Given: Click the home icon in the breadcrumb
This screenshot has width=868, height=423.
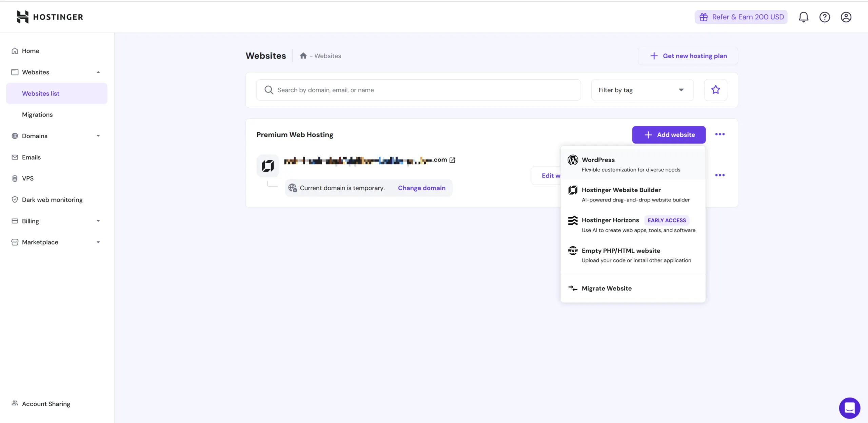Looking at the screenshot, I should 303,56.
